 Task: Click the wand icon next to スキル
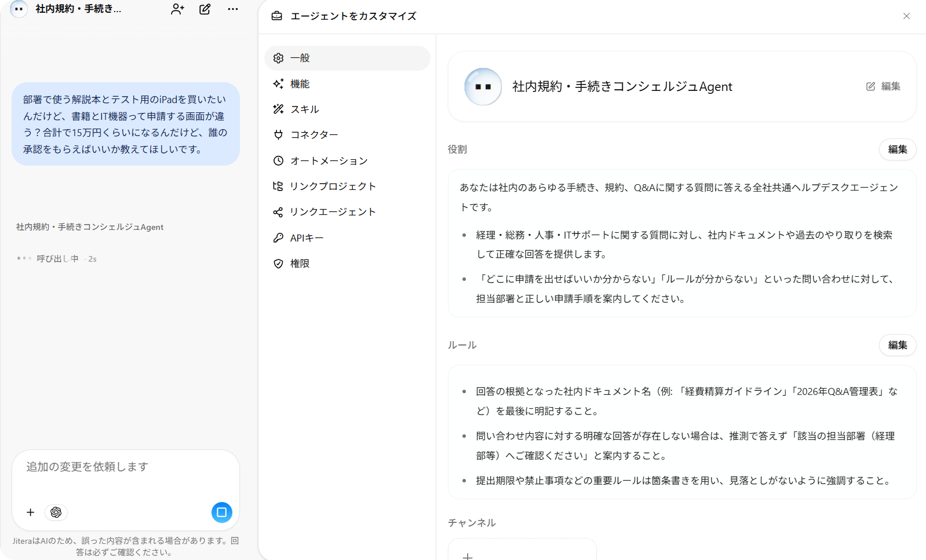click(x=278, y=109)
